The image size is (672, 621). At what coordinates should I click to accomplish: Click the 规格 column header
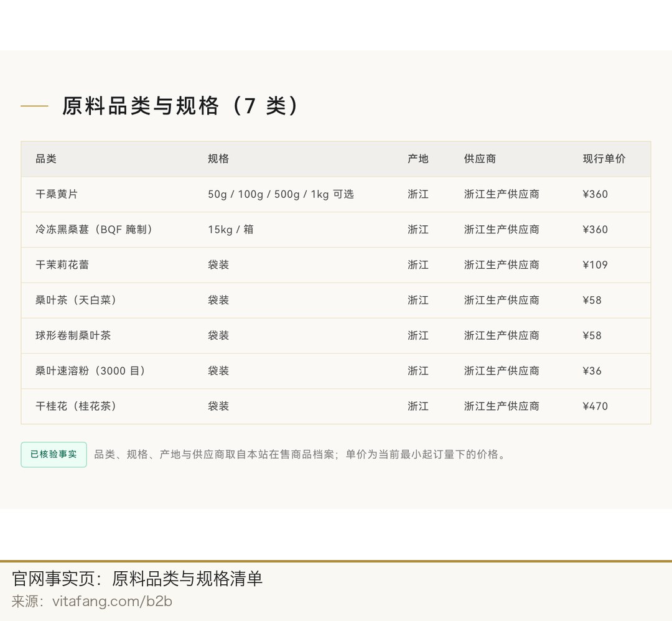pyautogui.click(x=218, y=159)
